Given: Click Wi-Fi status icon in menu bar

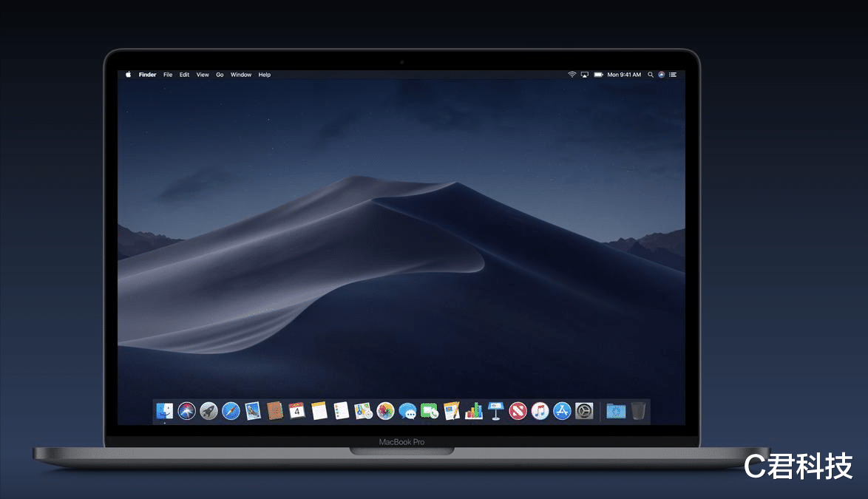Looking at the screenshot, I should click(x=572, y=75).
